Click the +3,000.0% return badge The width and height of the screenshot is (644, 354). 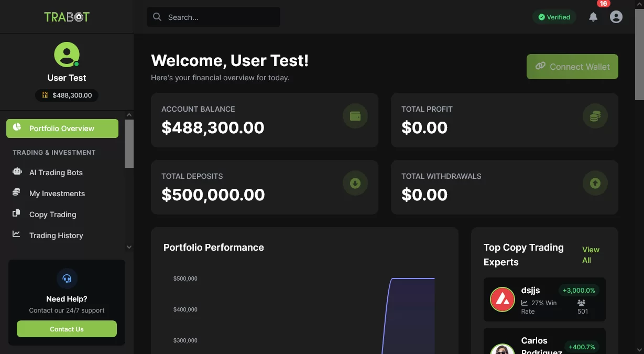[578, 290]
